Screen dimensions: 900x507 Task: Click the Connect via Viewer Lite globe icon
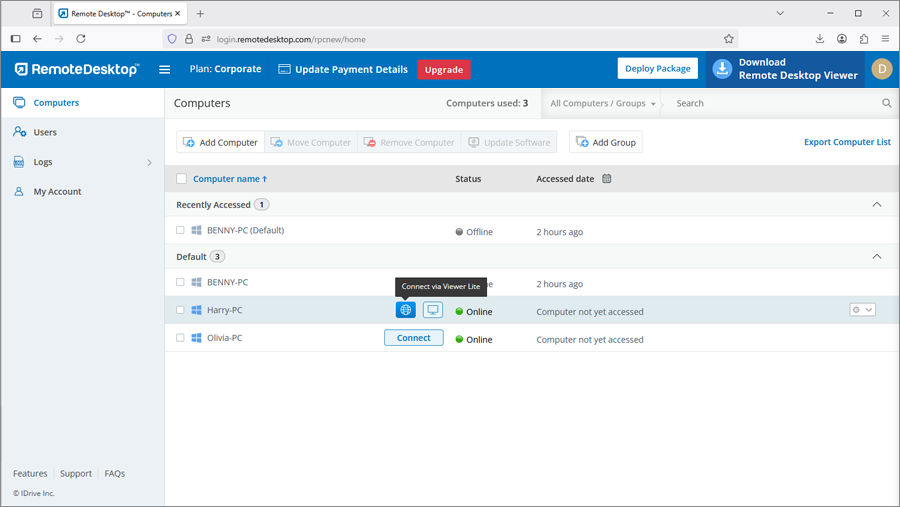405,310
